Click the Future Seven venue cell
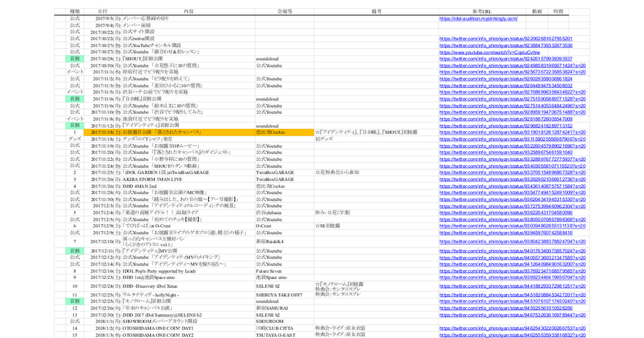The height and width of the screenshot is (338, 644). (x=284, y=271)
